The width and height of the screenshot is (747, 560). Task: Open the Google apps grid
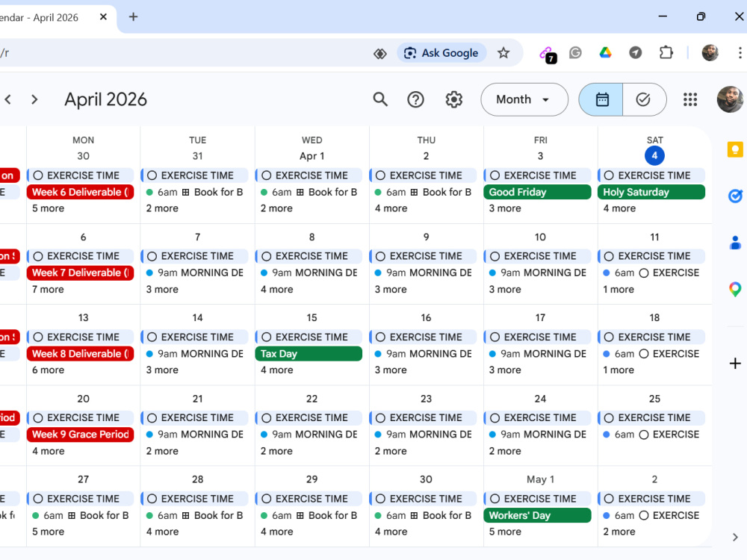tap(689, 99)
